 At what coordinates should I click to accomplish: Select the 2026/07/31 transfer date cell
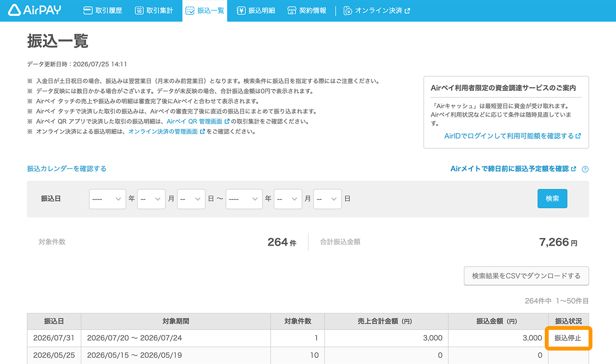[54, 338]
